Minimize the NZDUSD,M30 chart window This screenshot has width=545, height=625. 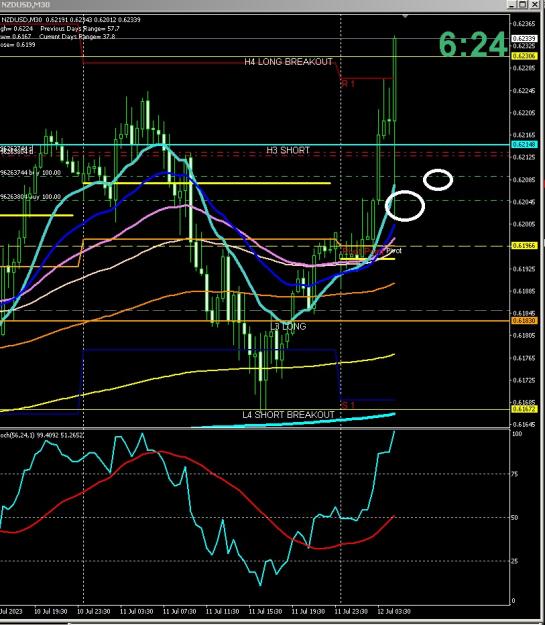(512, 4)
